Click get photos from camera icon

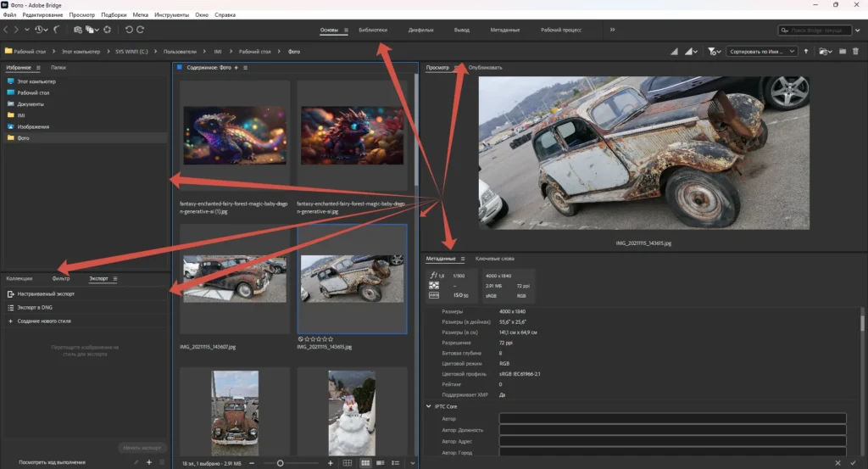pyautogui.click(x=77, y=30)
